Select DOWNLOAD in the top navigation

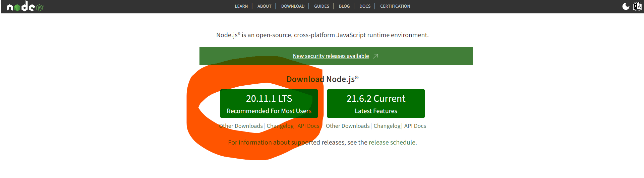pos(293,6)
